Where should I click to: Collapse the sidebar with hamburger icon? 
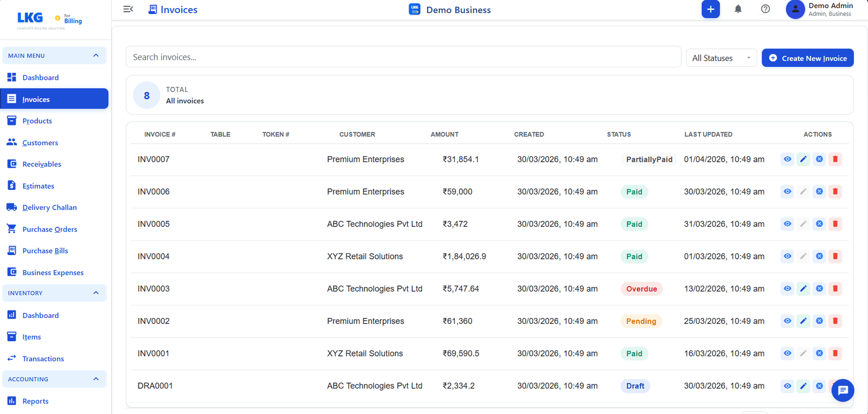click(128, 9)
